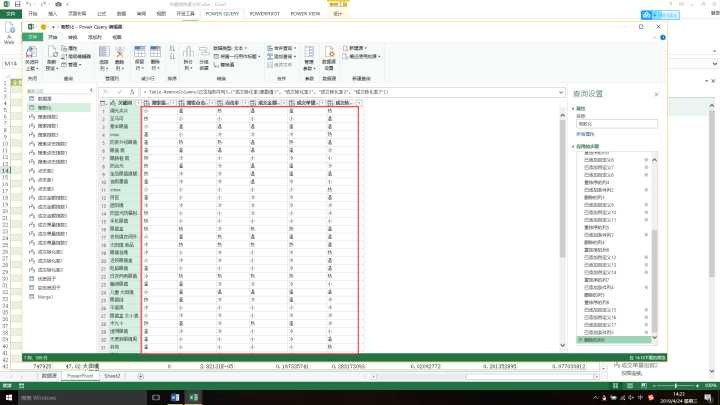Close the Query Settings pane
Viewport: 720px width, 405px height.
click(x=656, y=94)
